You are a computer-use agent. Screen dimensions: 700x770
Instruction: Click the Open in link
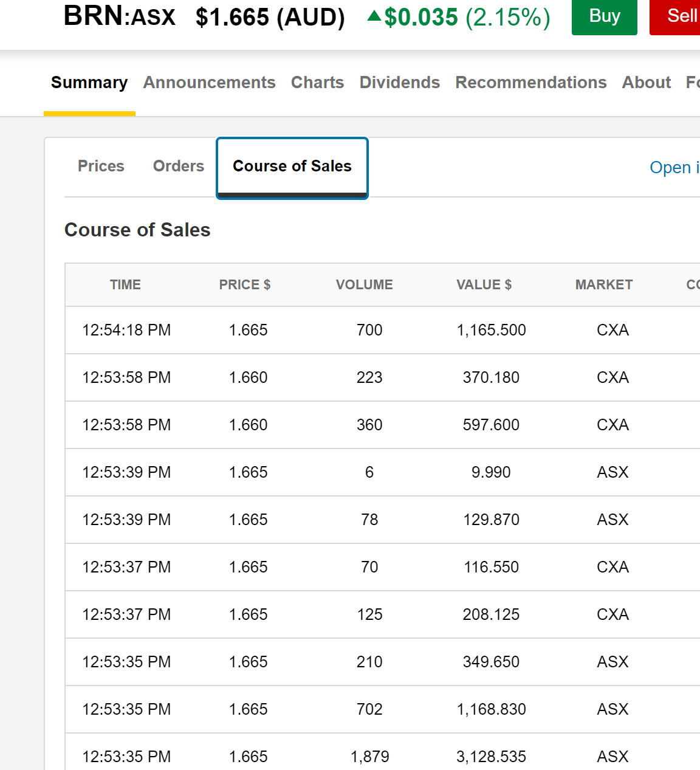click(674, 167)
